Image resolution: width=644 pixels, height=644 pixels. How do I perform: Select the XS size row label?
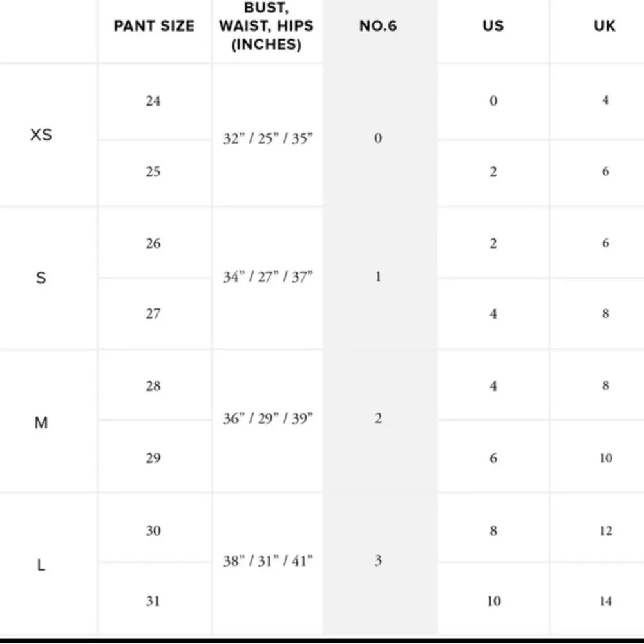[x=41, y=135]
